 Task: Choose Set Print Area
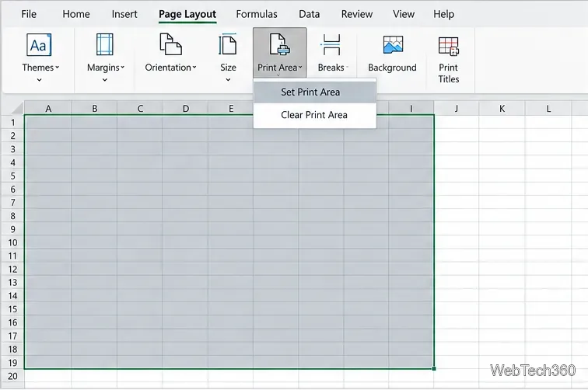click(315, 92)
